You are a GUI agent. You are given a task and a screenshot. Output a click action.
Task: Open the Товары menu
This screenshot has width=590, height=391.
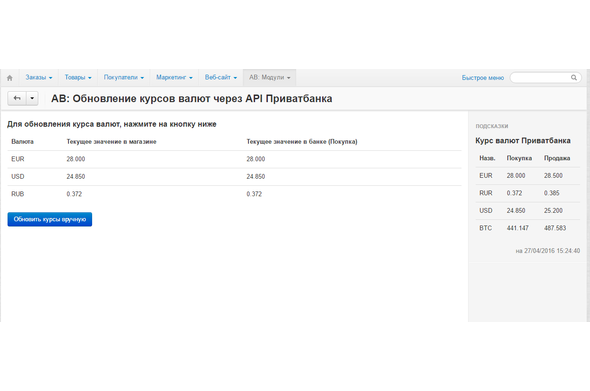tap(78, 78)
